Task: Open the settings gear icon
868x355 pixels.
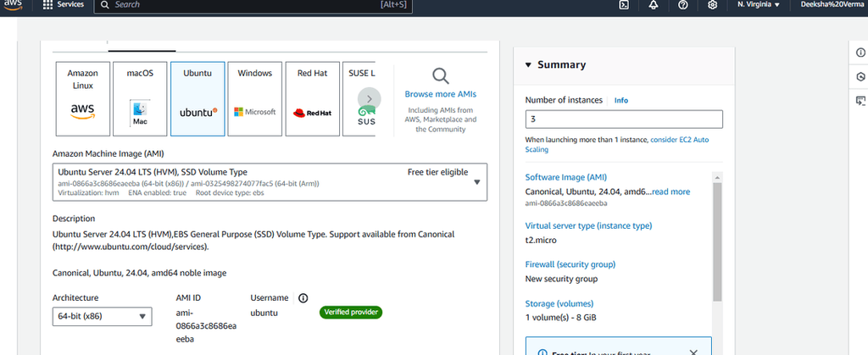Action: click(712, 5)
